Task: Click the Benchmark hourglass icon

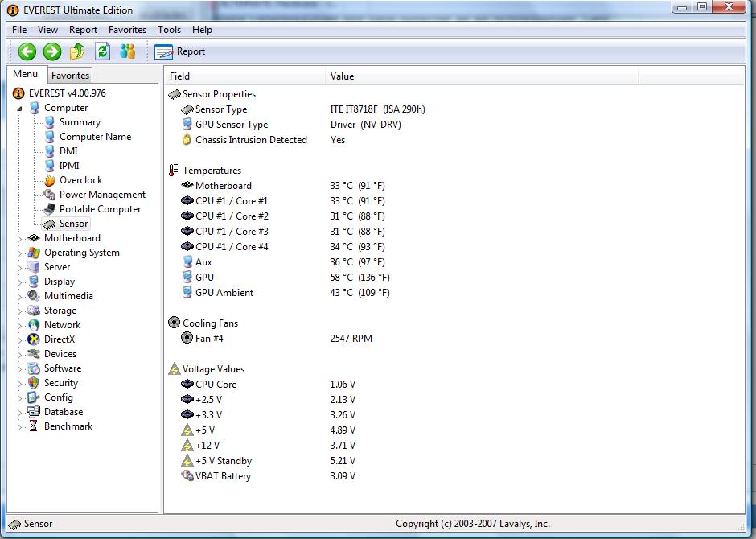Action: (x=33, y=426)
